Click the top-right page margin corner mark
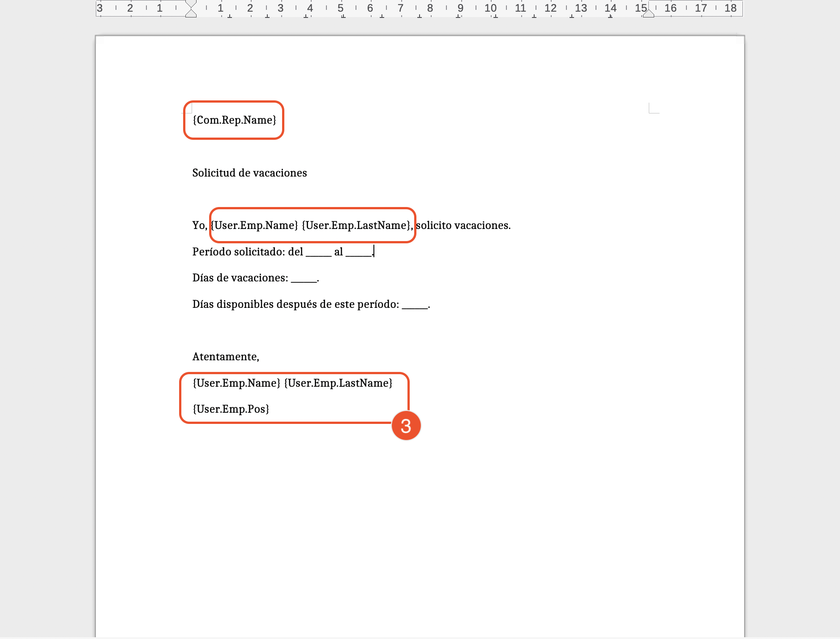This screenshot has height=639, width=840. (x=653, y=108)
